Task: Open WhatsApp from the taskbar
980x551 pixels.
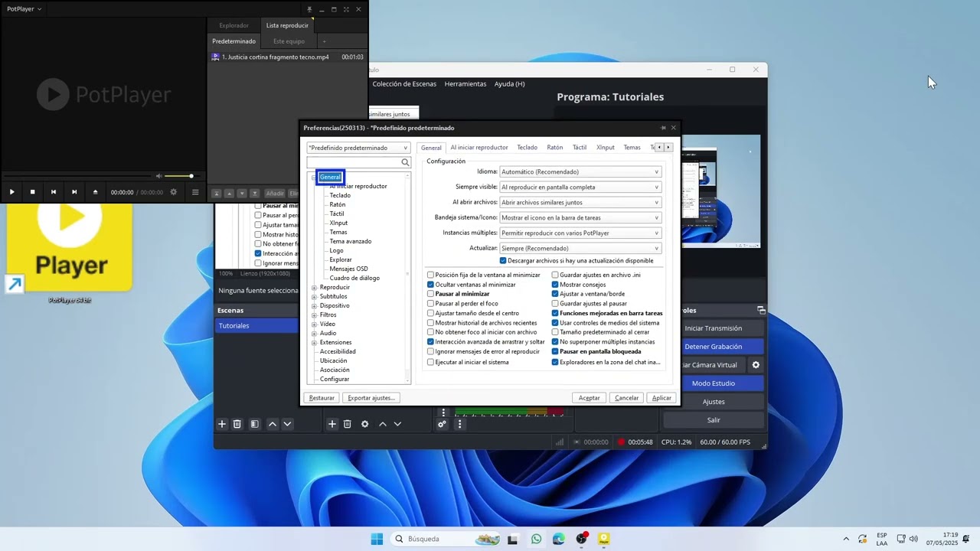Action: tap(536, 539)
